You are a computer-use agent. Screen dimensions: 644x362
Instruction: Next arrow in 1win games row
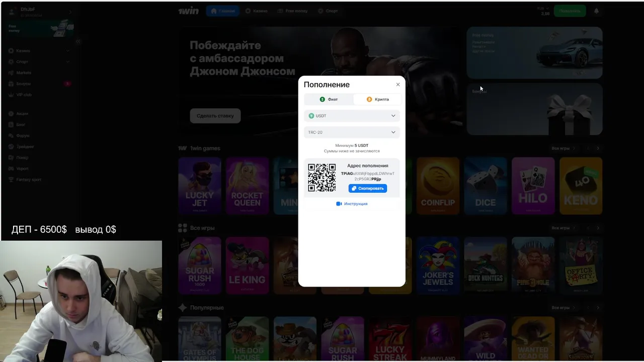pos(598,148)
